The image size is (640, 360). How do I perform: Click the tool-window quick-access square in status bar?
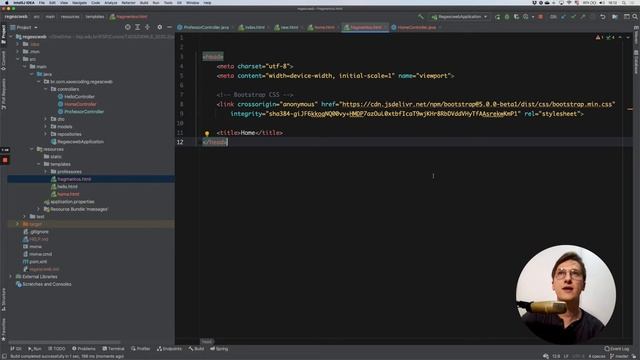pyautogui.click(x=4, y=356)
